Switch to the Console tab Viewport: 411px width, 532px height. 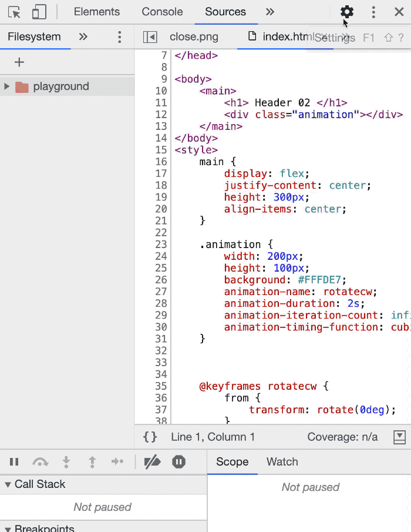162,12
